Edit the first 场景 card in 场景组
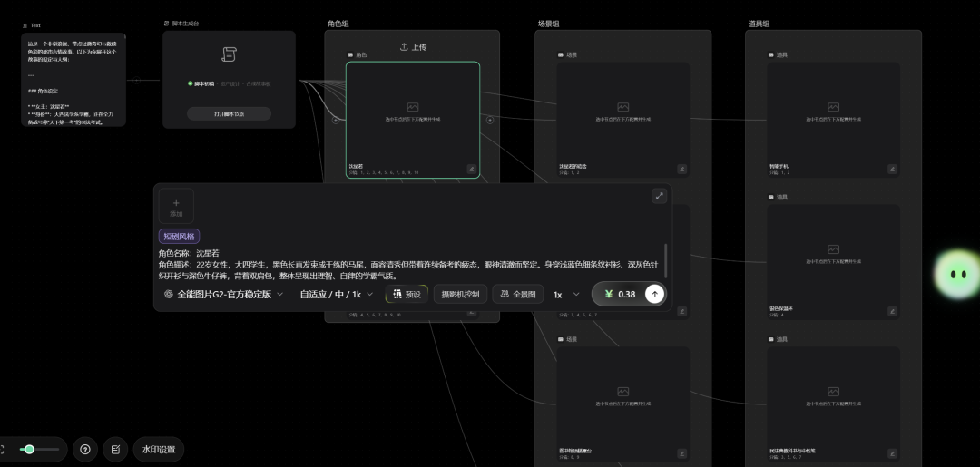Screen dimensions: 980x467 681,169
